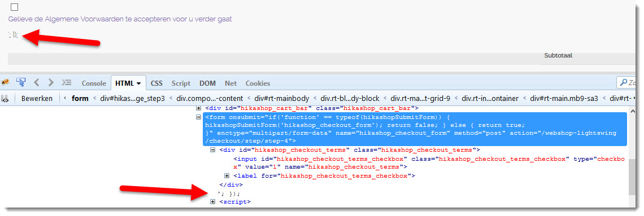Activate the inspect element pointer tool
Image resolution: width=644 pixels, height=216 pixels.
tap(21, 82)
